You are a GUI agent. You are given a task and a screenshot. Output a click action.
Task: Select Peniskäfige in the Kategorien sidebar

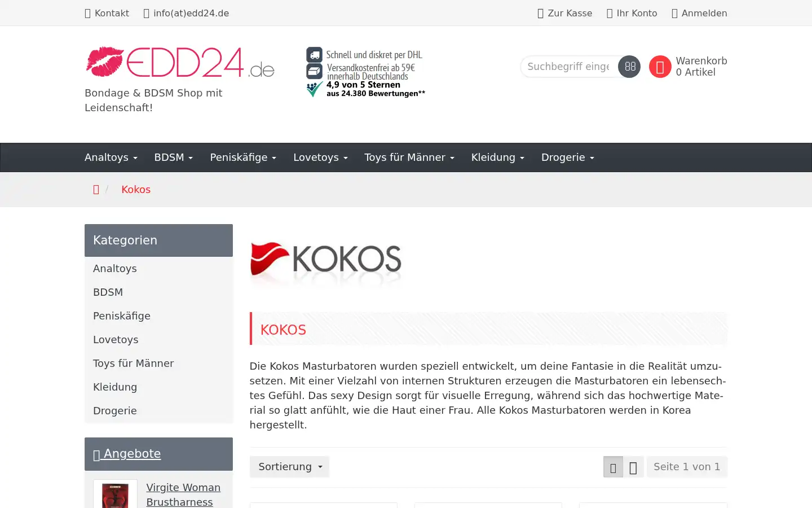tap(158, 316)
